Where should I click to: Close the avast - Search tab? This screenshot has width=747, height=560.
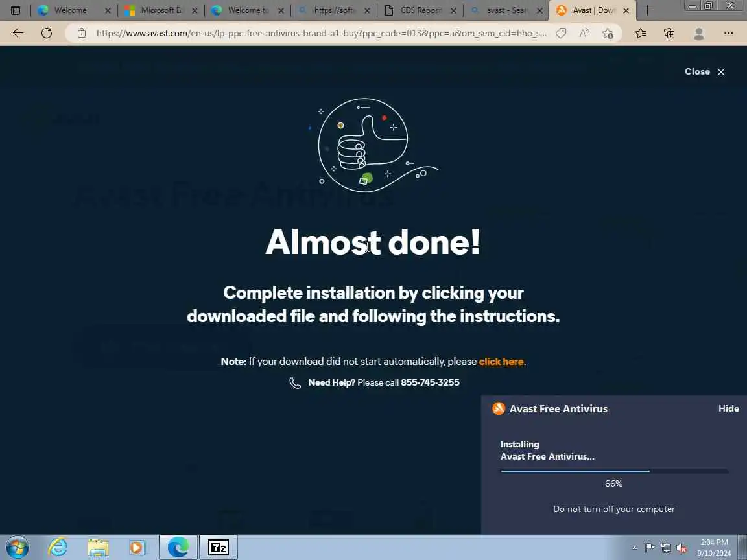(539, 10)
